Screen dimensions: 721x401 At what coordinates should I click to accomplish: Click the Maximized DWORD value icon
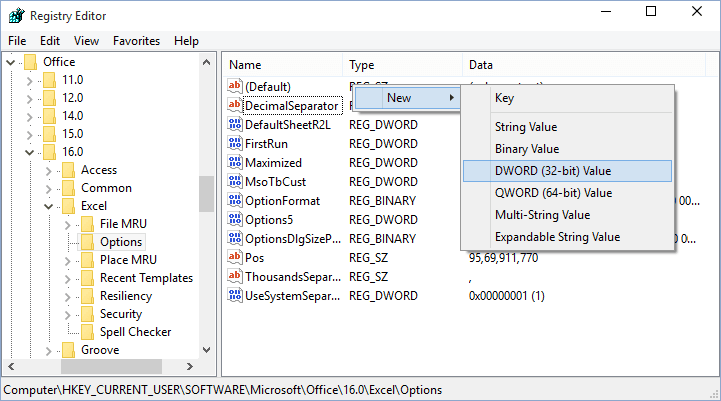[x=235, y=162]
